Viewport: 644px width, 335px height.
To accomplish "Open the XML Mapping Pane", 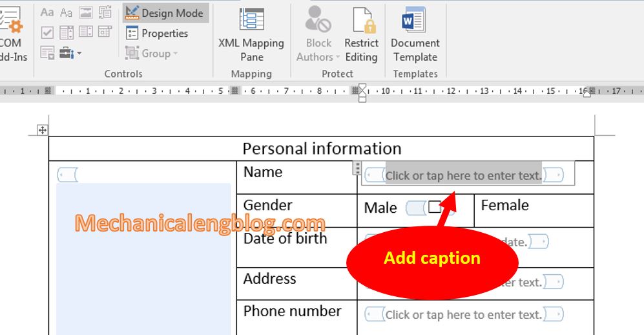I will [251, 34].
